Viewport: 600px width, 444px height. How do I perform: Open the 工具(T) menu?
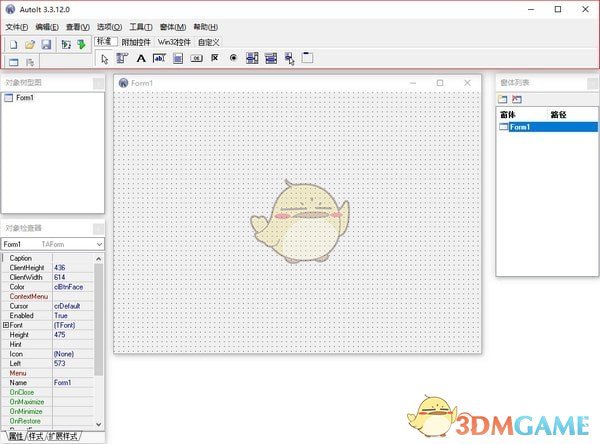pos(141,27)
